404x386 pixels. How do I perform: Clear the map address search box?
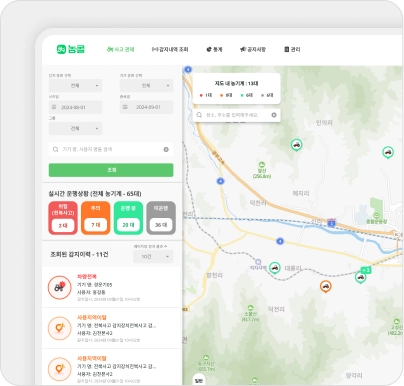(274, 115)
